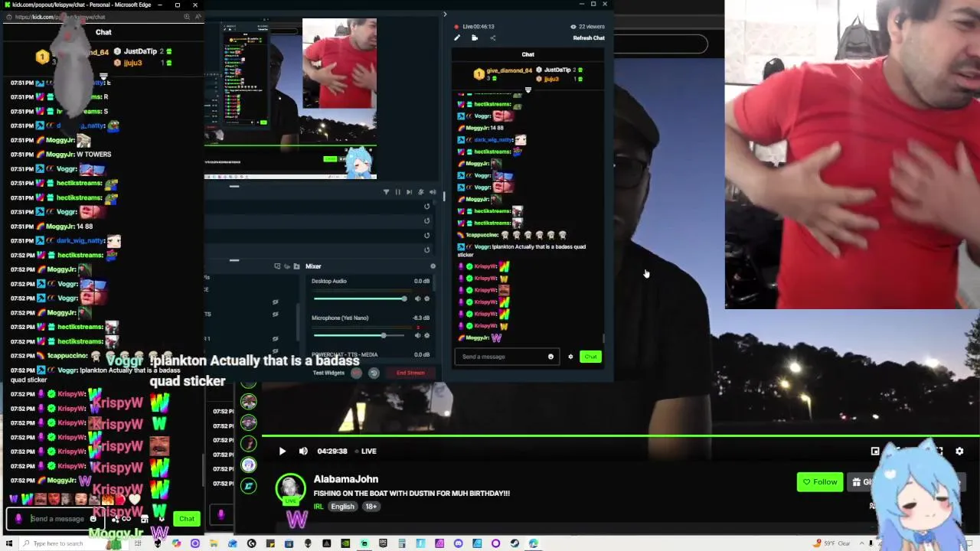Play the Kick video stream
980x551 pixels.
coord(282,452)
